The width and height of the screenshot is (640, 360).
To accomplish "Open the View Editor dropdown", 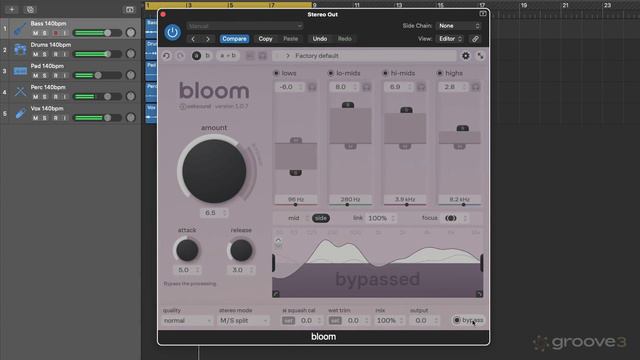I will pyautogui.click(x=450, y=39).
